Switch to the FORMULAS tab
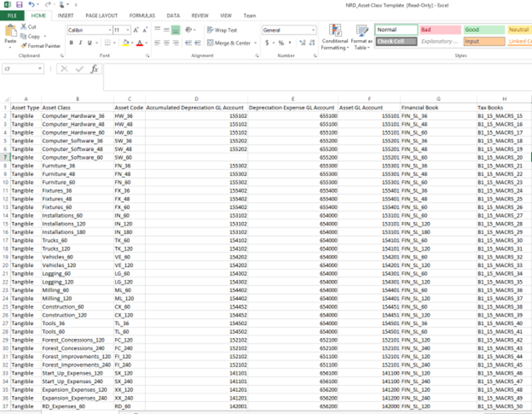This screenshot has height=414, width=532. (142, 16)
